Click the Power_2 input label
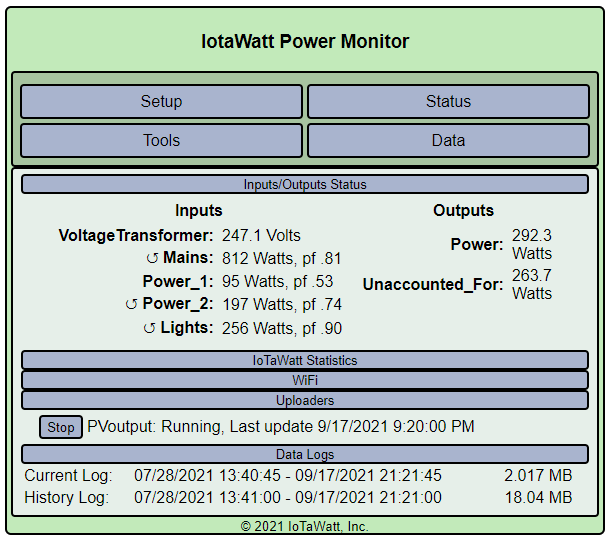Screen dimensions: 616x543 coord(178,304)
